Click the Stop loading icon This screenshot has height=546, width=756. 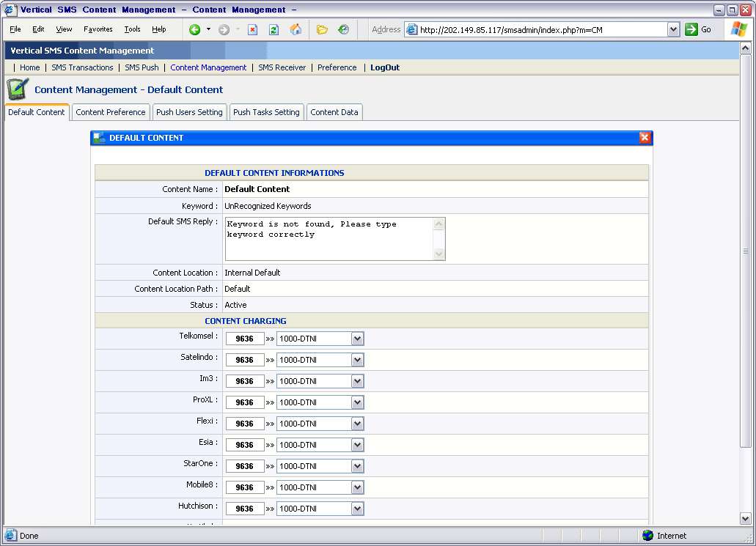click(x=252, y=29)
